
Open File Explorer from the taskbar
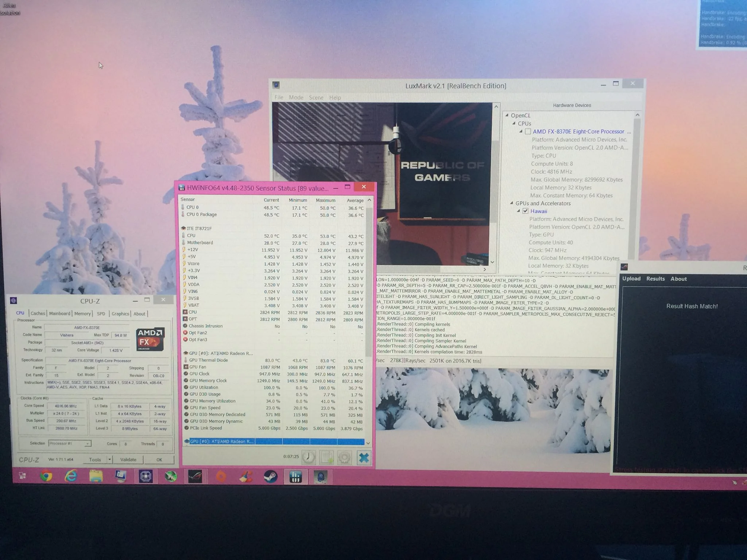96,476
